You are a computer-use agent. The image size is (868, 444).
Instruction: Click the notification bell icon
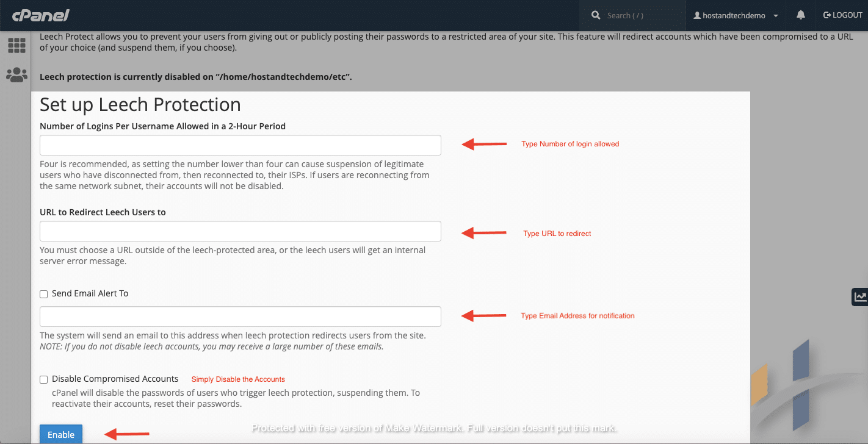(800, 15)
